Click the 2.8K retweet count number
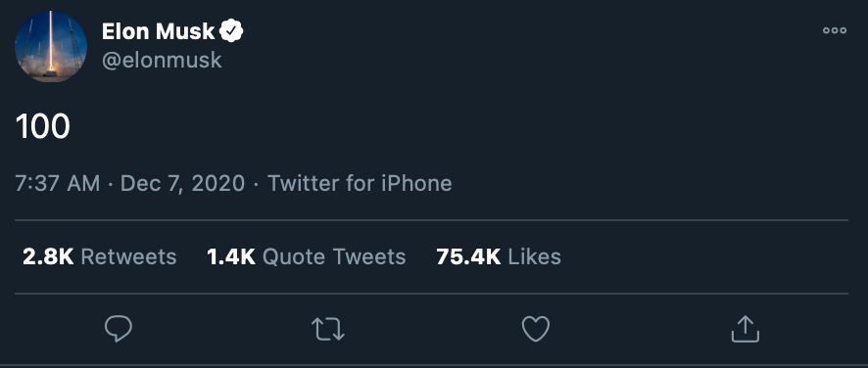The width and height of the screenshot is (868, 368). [48, 256]
